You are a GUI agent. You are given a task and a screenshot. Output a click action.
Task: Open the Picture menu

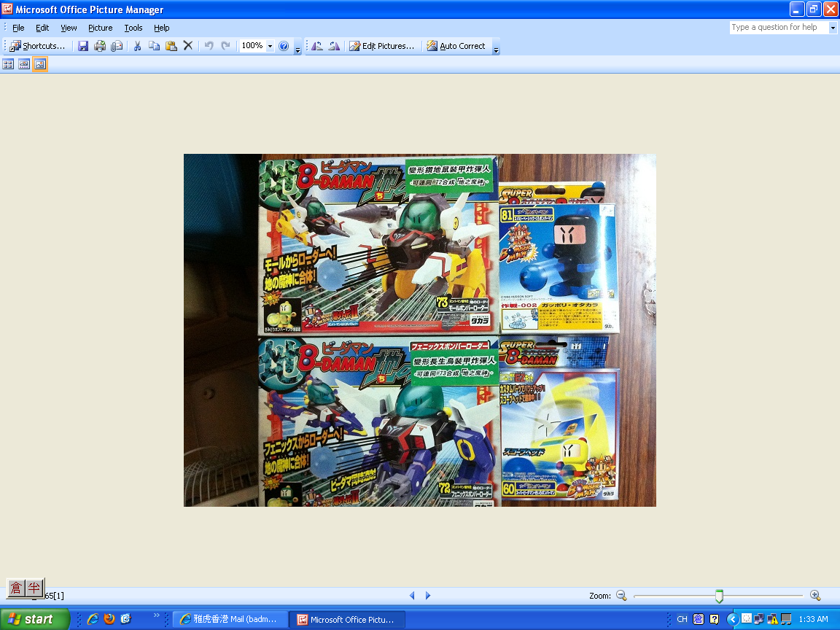click(x=100, y=28)
